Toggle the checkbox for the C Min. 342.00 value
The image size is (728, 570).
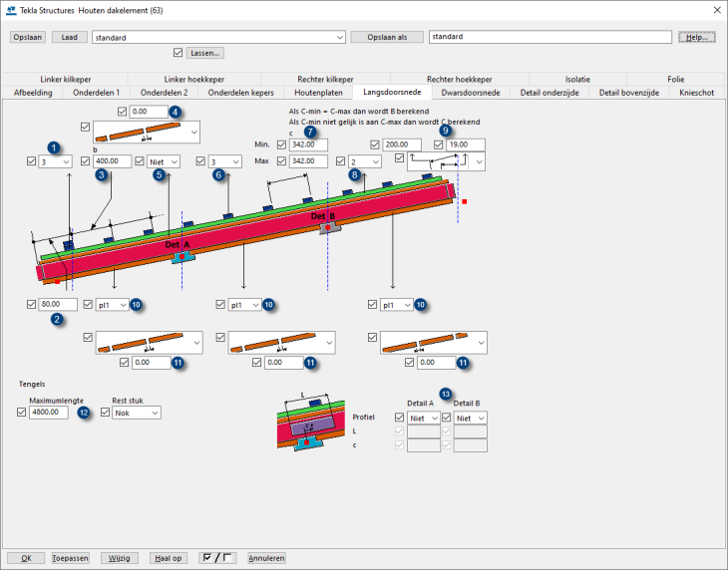281,144
